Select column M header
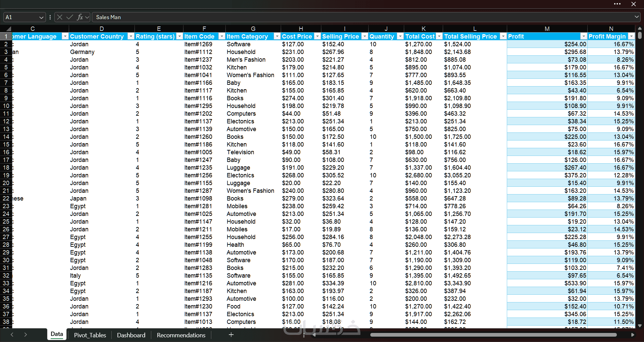 [547, 29]
